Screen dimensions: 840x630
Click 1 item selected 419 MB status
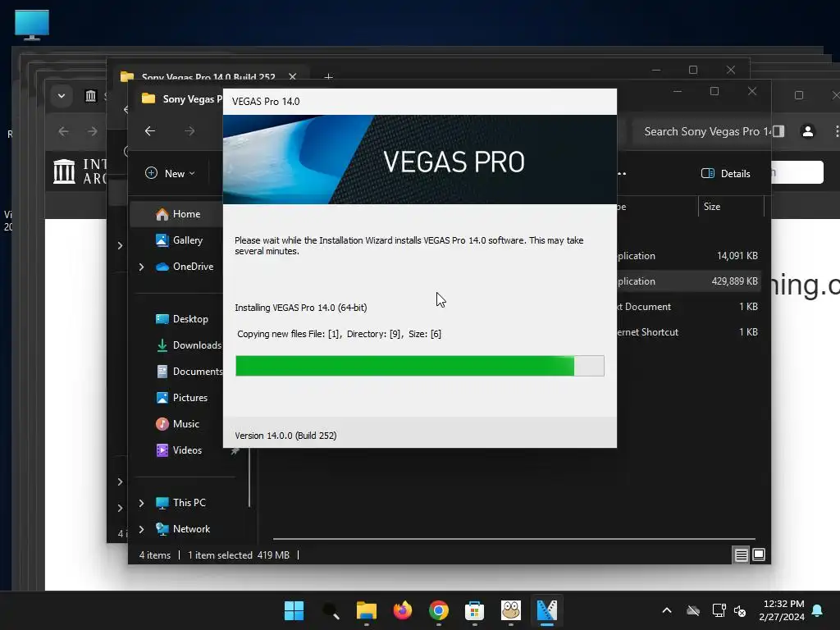point(239,555)
